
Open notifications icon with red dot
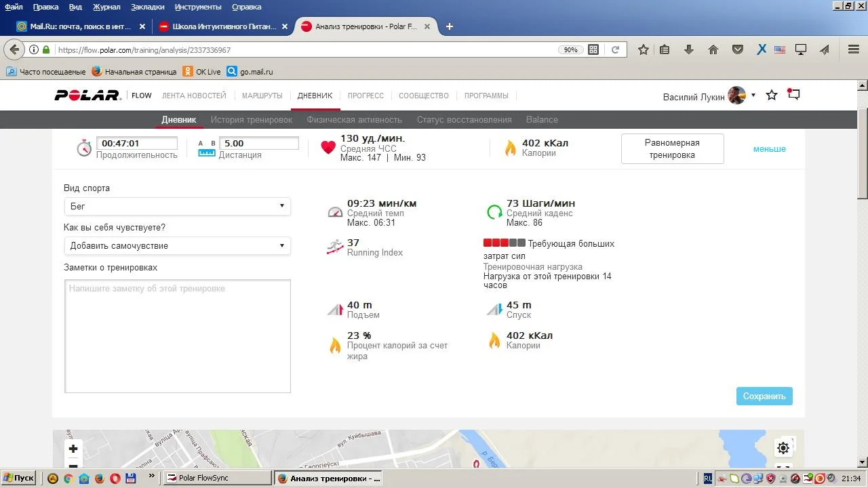coord(793,95)
